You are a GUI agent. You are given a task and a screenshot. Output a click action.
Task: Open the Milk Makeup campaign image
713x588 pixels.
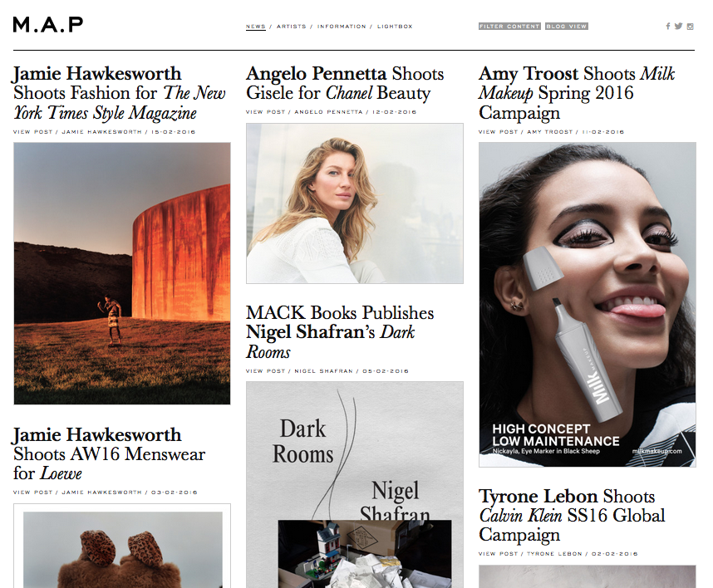tap(587, 305)
